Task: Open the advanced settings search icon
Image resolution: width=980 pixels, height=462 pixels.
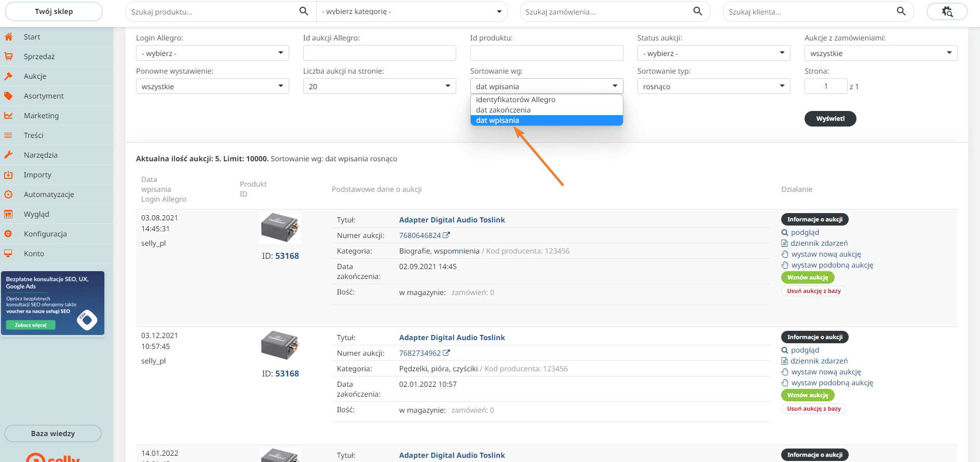Action: (x=947, y=11)
